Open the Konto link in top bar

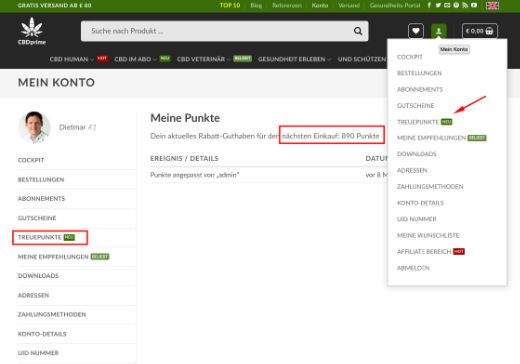pos(320,5)
